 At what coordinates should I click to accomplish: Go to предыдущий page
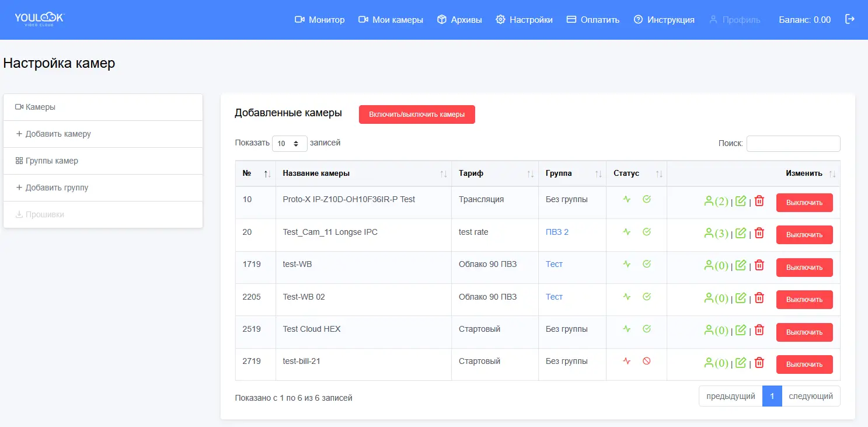click(731, 396)
